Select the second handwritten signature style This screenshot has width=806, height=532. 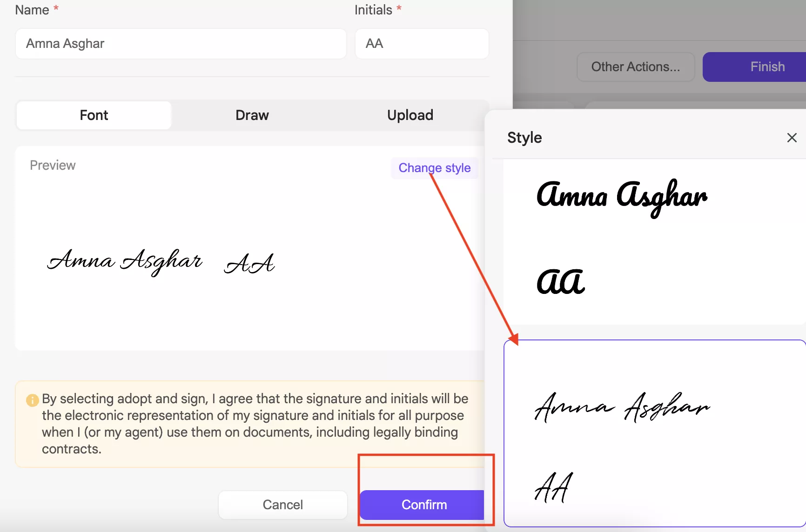[x=623, y=408]
